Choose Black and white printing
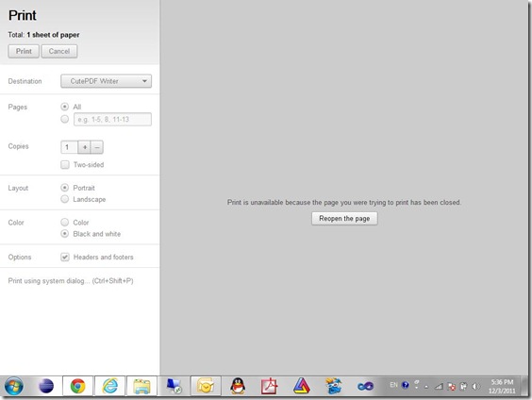532x400 pixels. click(x=64, y=234)
